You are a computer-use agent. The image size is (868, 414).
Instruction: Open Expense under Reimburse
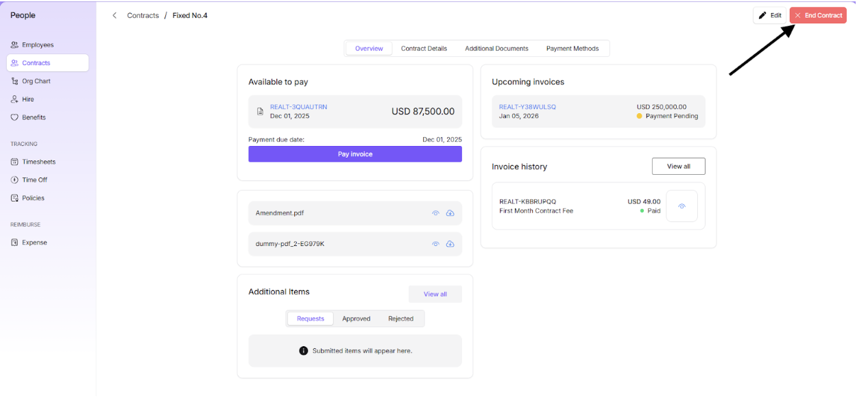coord(34,243)
